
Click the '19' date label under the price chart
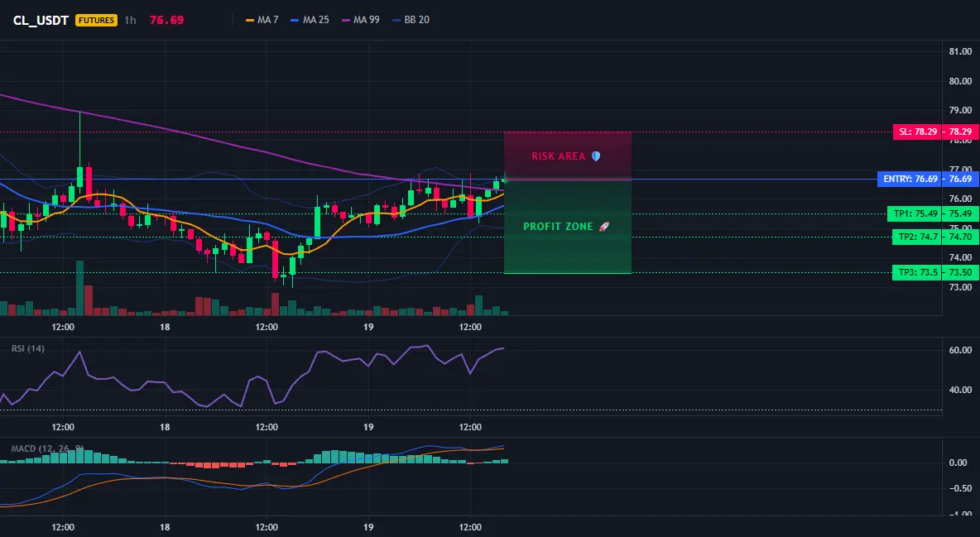coord(368,327)
